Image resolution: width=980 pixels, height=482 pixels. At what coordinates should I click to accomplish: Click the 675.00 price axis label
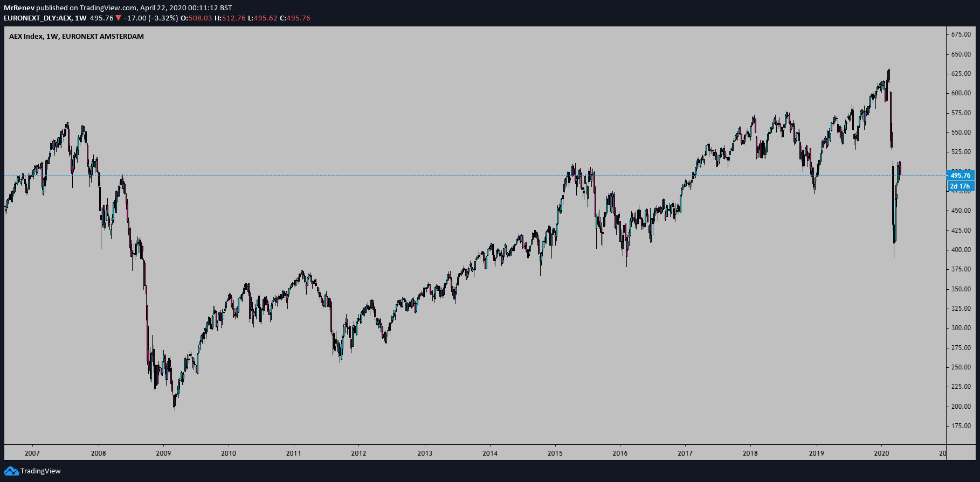(961, 34)
